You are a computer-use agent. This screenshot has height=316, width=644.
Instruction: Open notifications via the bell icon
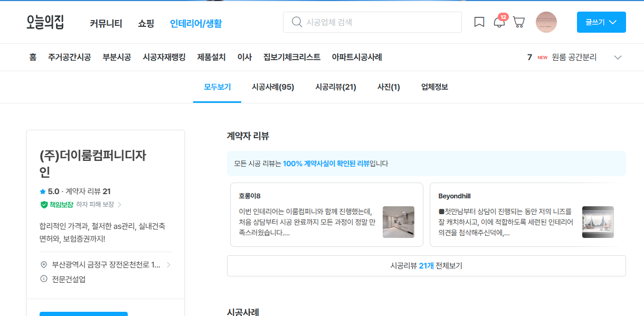[x=498, y=22]
